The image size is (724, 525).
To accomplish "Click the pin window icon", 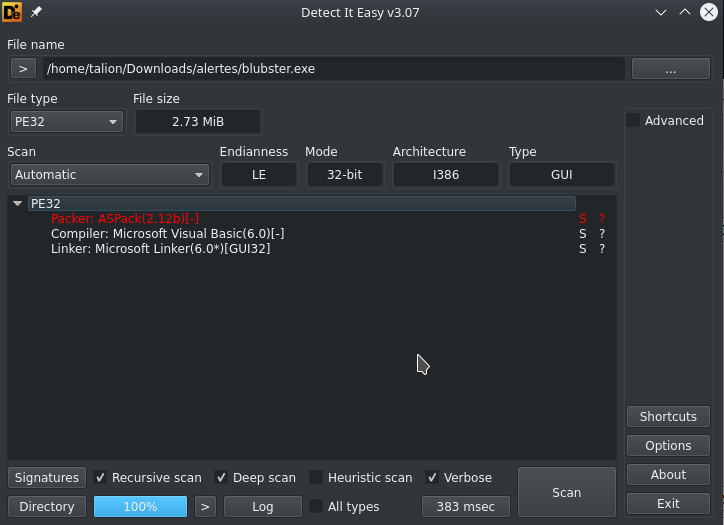I will pyautogui.click(x=37, y=12).
